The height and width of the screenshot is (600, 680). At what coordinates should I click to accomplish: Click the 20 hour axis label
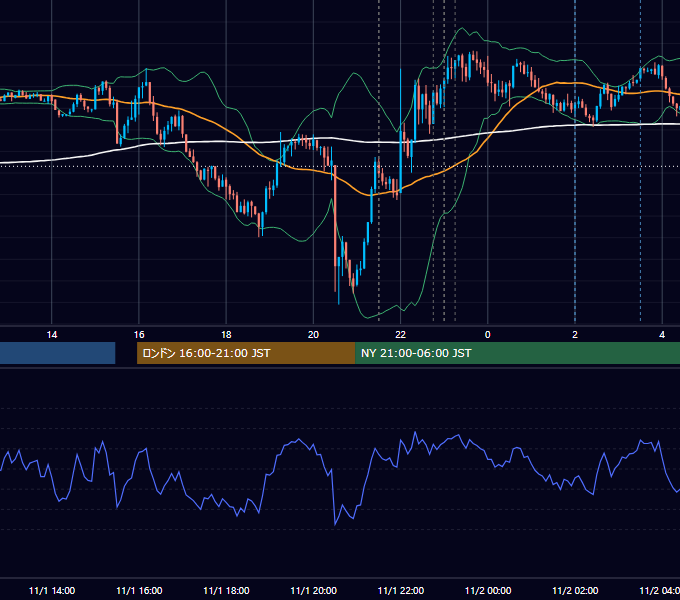313,335
